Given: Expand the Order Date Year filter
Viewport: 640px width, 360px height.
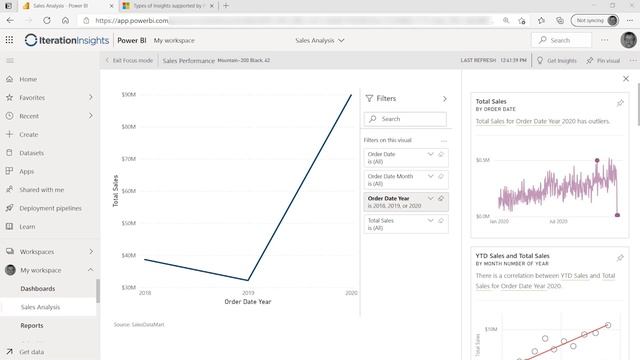Looking at the screenshot, I should (x=430, y=198).
